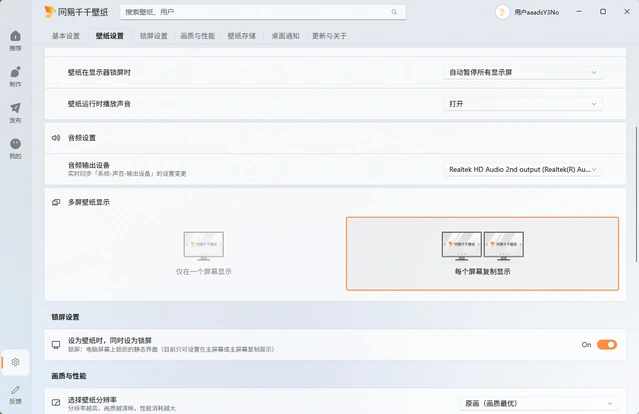Viewport: 639px width, 414px height.
Task: Expand 壁纸运行时播放声音 dropdown
Action: point(523,104)
